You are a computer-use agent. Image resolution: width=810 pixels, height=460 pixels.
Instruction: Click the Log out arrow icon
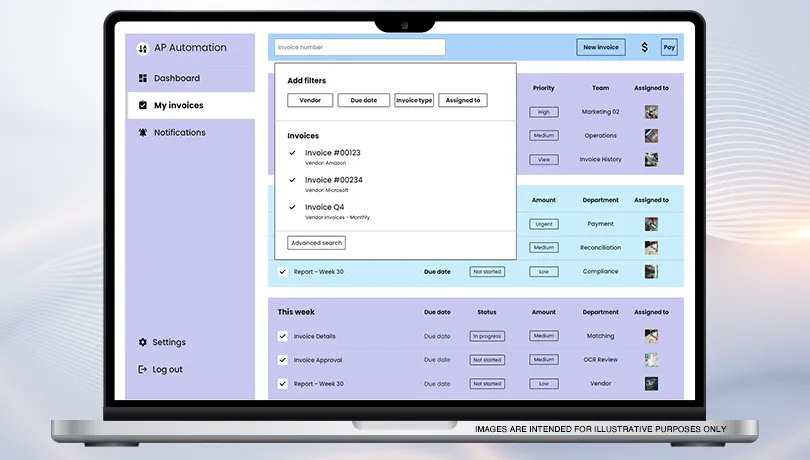pyautogui.click(x=143, y=369)
